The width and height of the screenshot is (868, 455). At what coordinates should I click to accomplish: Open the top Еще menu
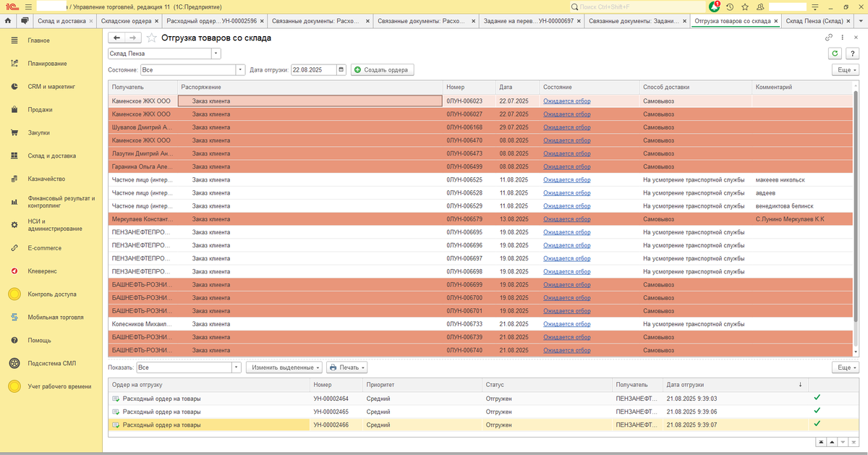click(x=846, y=70)
